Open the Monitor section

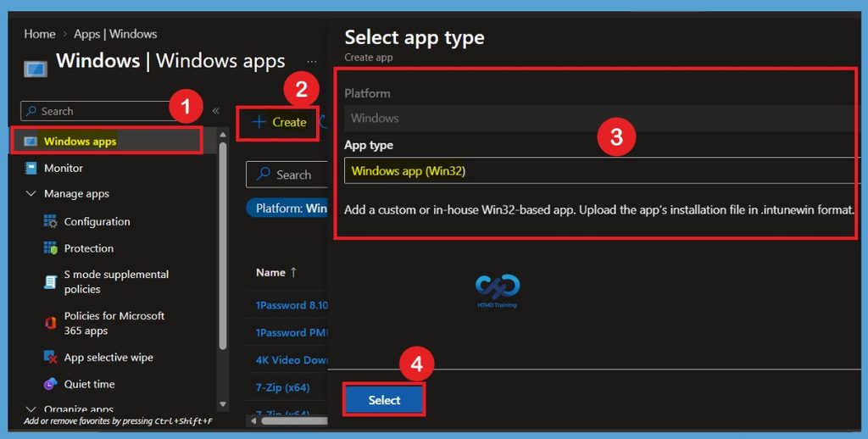[x=63, y=168]
